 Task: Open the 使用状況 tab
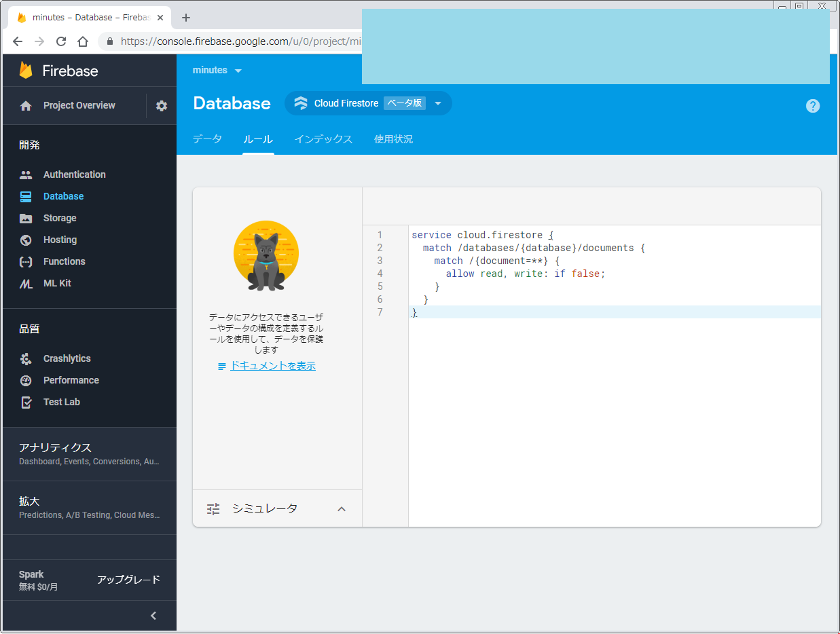click(x=393, y=139)
